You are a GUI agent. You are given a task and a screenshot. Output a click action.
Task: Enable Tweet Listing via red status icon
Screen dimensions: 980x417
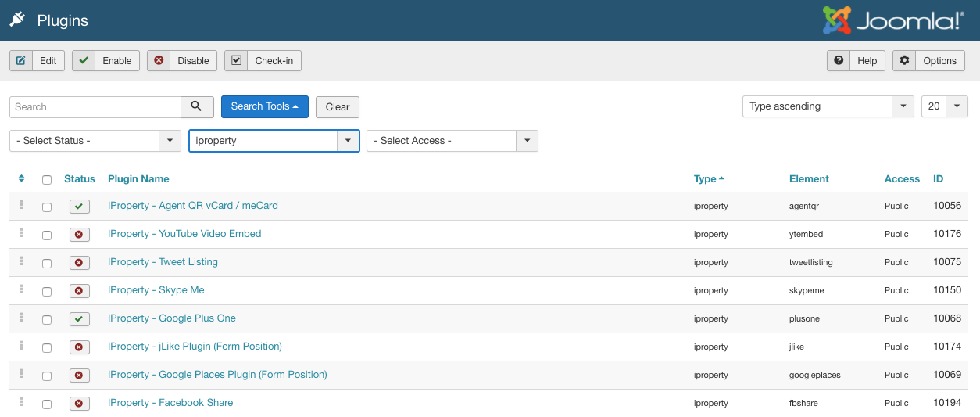pos(80,263)
